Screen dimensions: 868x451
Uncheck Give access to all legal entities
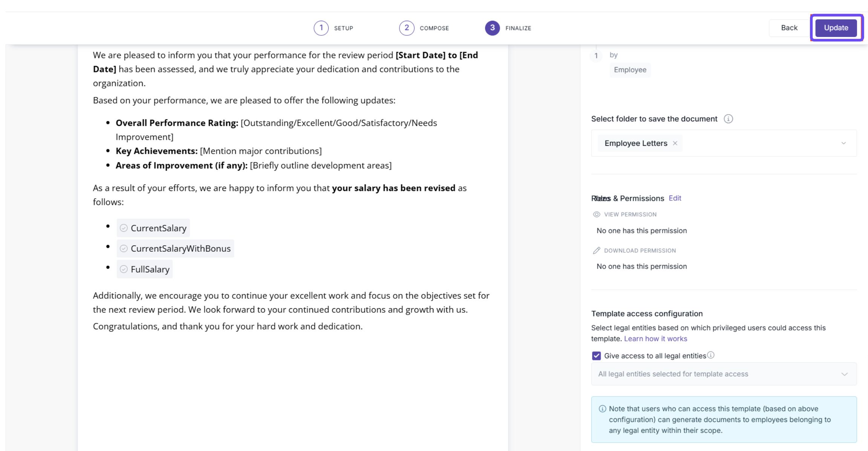point(596,356)
